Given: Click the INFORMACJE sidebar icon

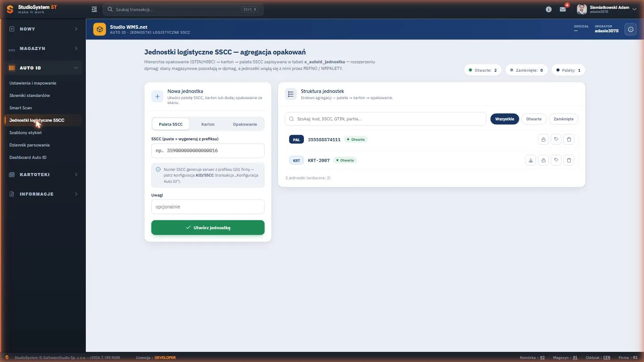Looking at the screenshot, I should 12,194.
